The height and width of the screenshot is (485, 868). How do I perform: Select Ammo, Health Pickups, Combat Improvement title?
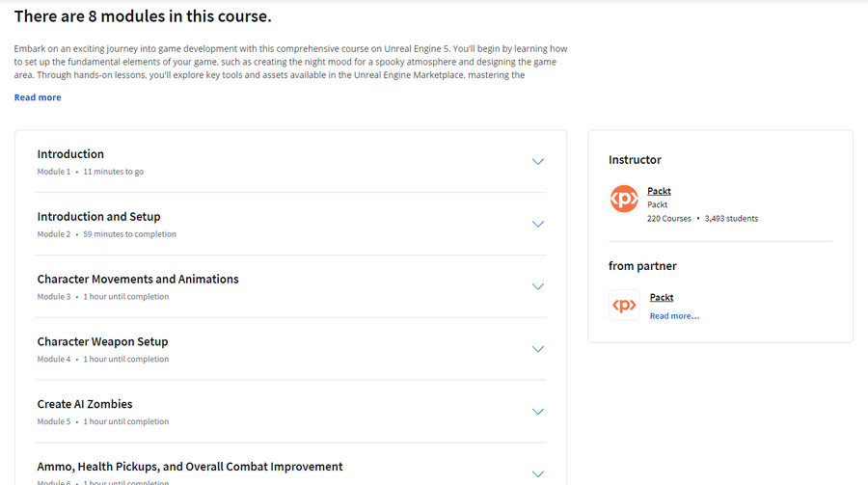[x=190, y=467]
